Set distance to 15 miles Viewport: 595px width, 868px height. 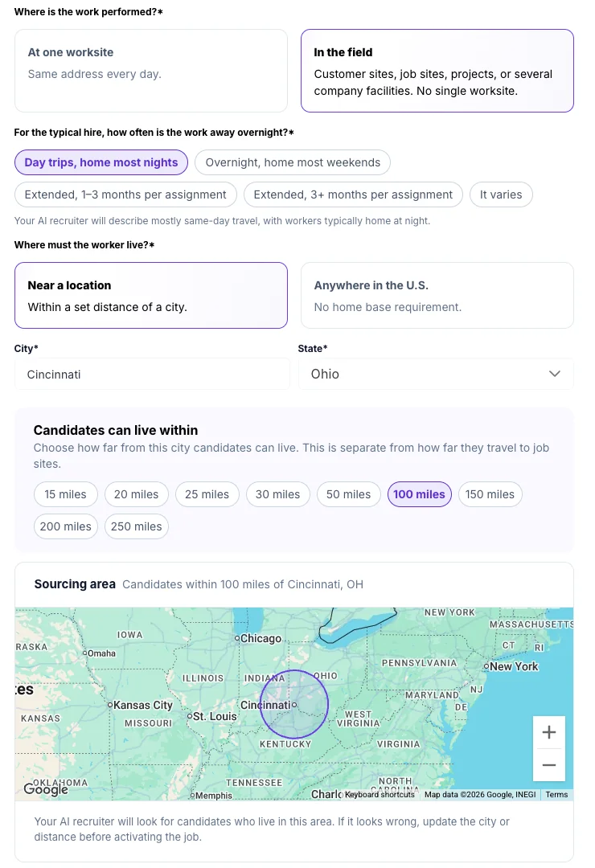click(65, 494)
